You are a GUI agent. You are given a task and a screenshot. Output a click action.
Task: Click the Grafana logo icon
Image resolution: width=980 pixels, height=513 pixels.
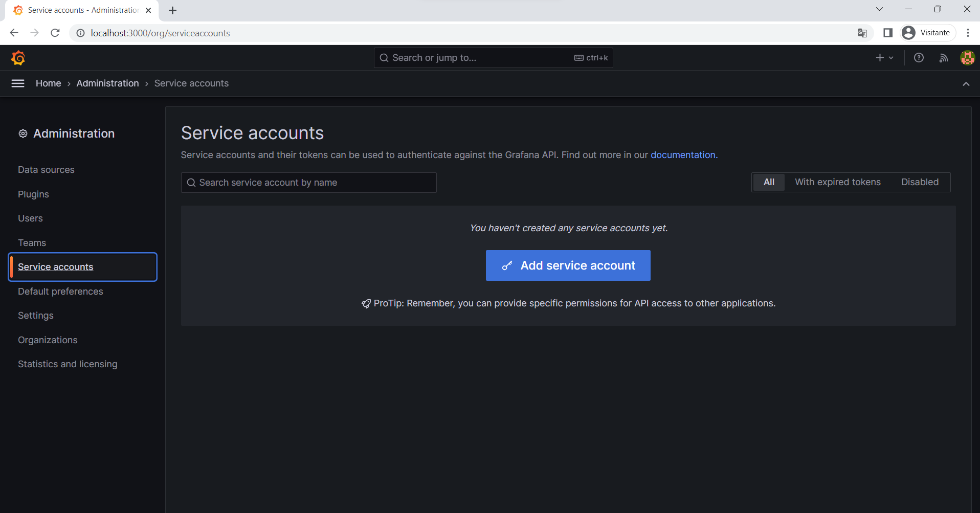(18, 58)
